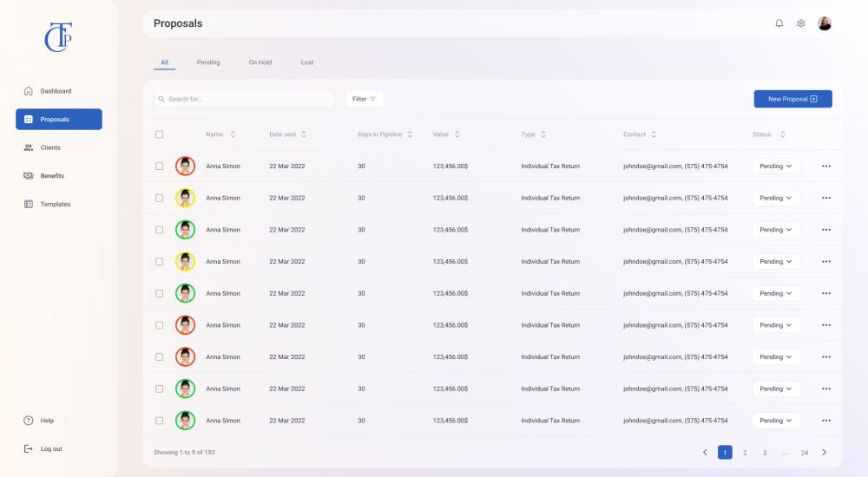Screen dimensions: 868x477
Task: Sort by the Value column arrows
Action: pyautogui.click(x=457, y=134)
